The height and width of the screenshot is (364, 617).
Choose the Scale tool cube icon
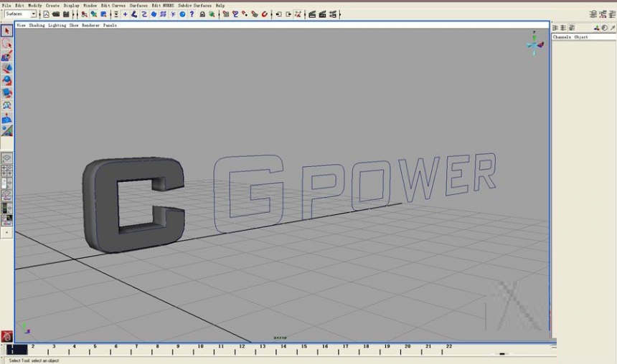[x=6, y=93]
